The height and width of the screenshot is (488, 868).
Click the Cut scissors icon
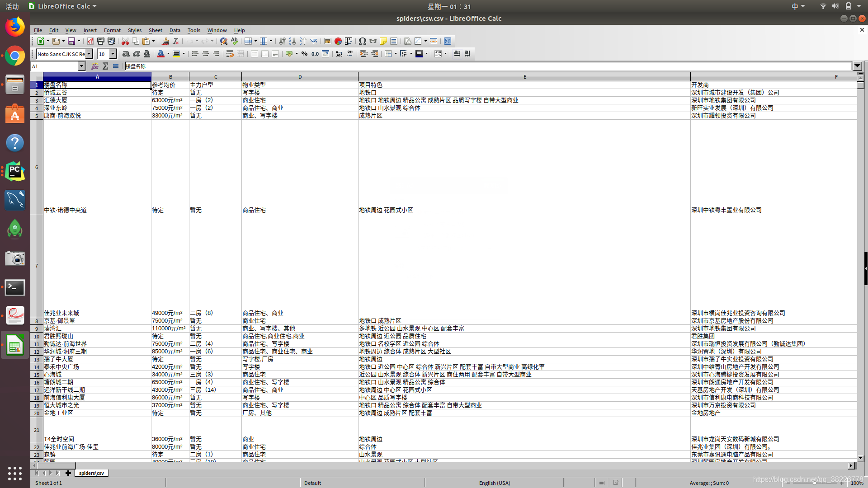click(125, 41)
